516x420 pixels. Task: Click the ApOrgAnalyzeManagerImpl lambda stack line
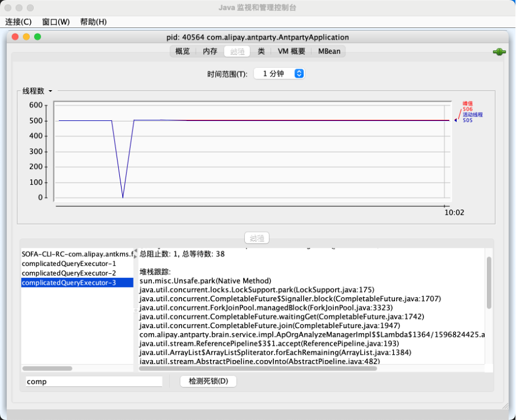click(312, 335)
